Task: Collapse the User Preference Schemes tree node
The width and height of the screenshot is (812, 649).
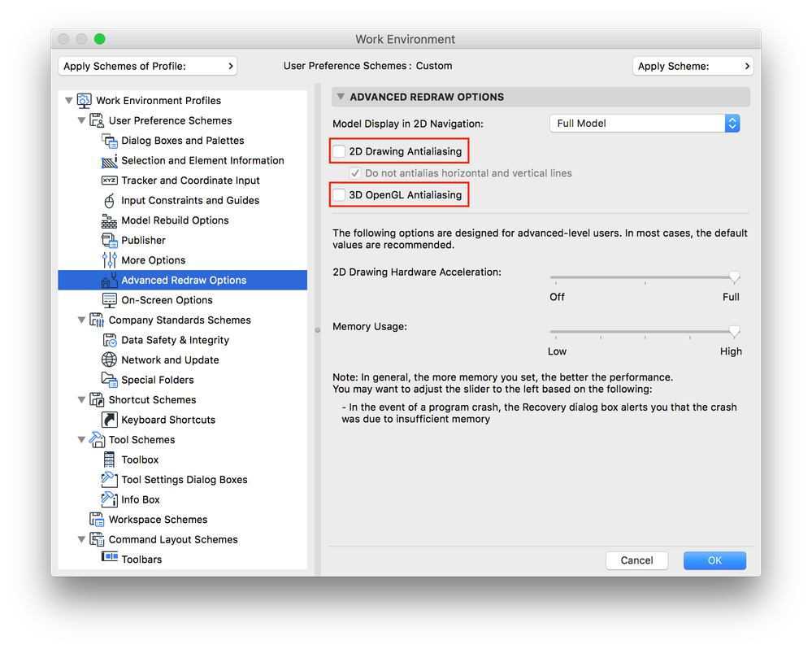Action: [81, 120]
